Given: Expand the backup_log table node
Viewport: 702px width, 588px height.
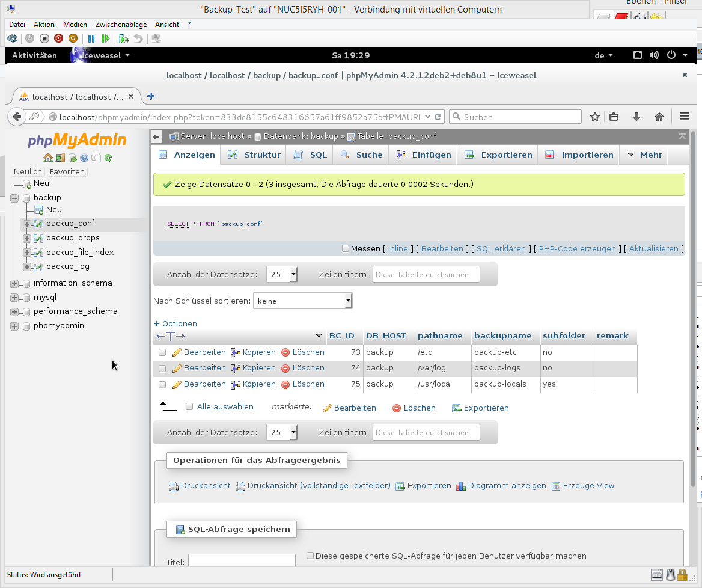Looking at the screenshot, I should coord(27,266).
